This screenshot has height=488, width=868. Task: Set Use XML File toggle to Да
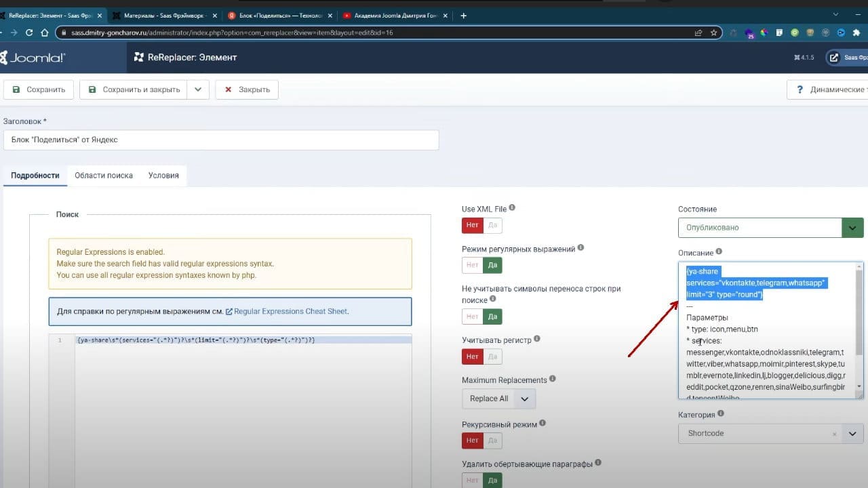click(492, 226)
